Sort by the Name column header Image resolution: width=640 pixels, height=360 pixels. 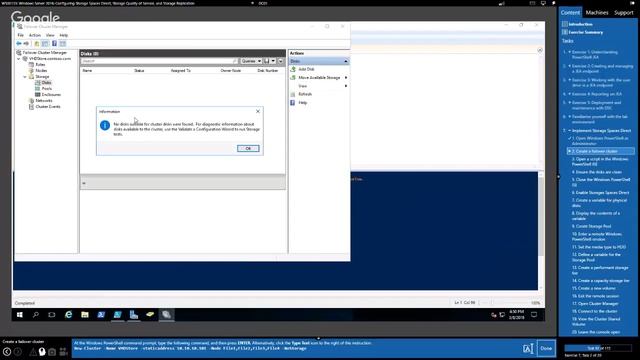[87, 71]
